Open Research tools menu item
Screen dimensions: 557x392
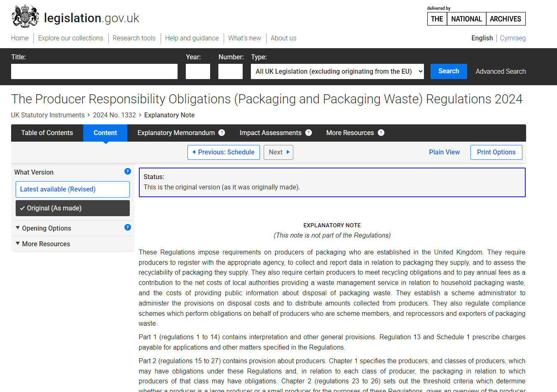(x=134, y=38)
